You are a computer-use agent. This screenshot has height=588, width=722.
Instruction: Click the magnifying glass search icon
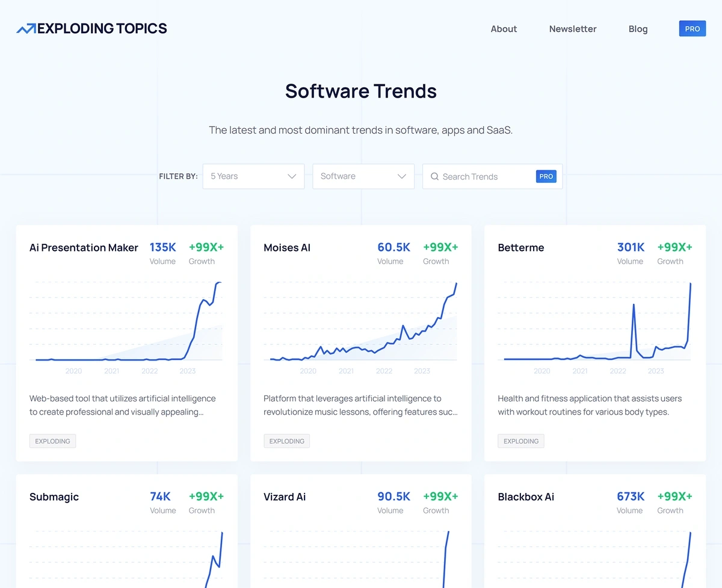pos(434,176)
